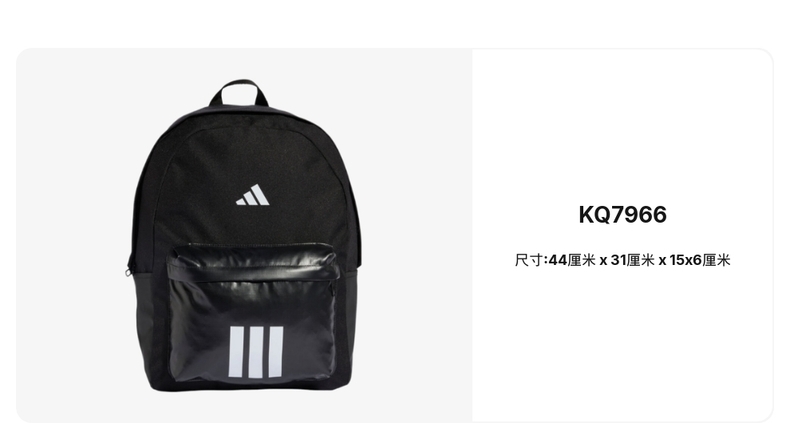The image size is (790, 423).
Task: Click the product code KQ7966
Action: click(x=622, y=215)
